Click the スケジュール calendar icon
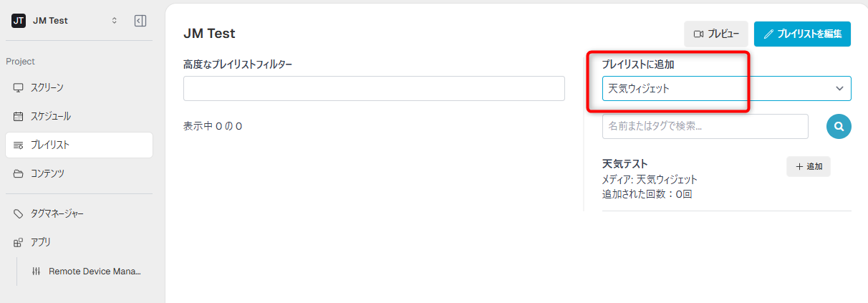 19,116
